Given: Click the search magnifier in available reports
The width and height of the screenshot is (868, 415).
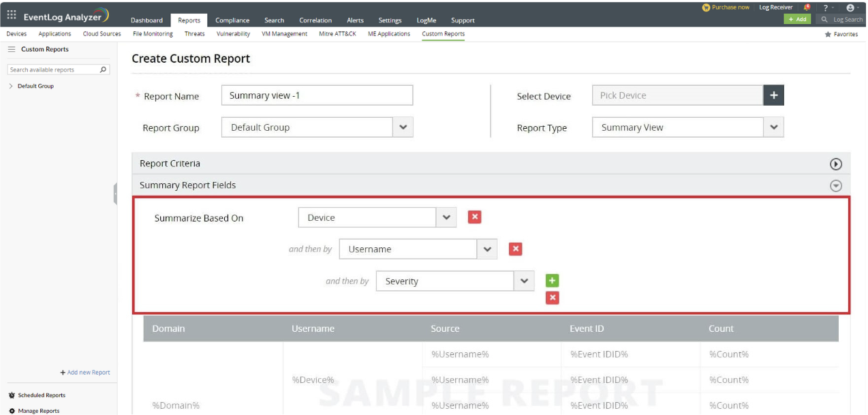Looking at the screenshot, I should tap(104, 70).
